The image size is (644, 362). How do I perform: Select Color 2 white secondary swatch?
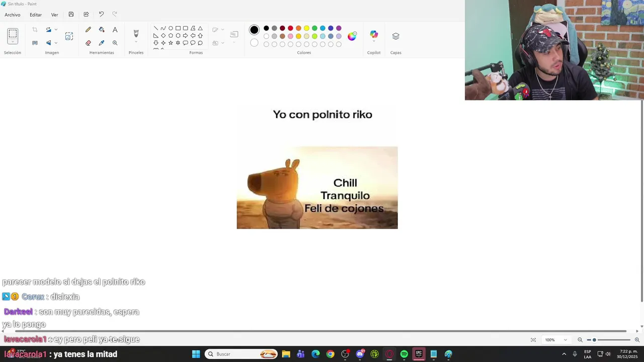coord(254,43)
